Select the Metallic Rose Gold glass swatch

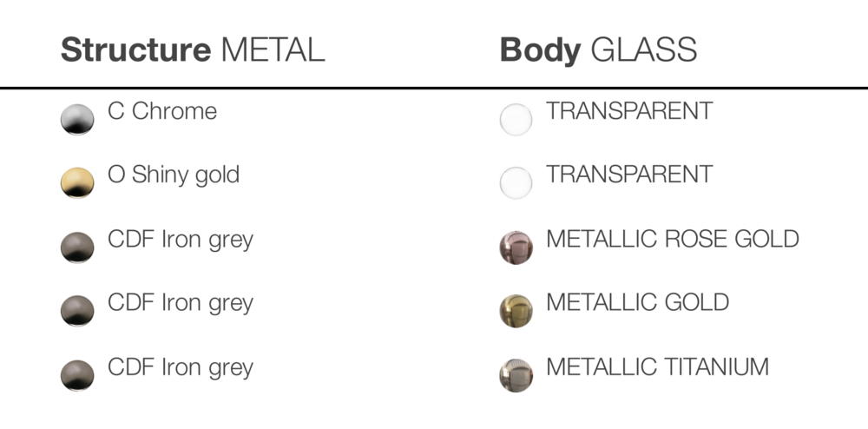[516, 247]
